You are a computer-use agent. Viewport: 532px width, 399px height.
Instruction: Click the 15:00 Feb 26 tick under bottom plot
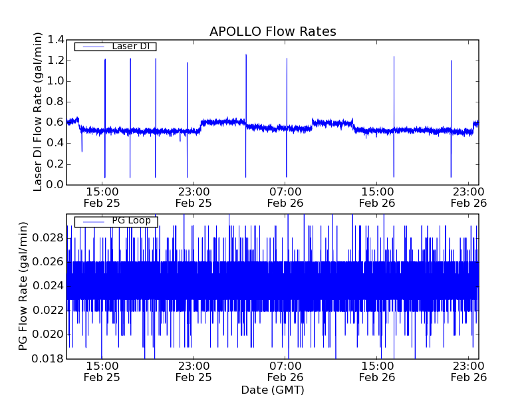coord(377,371)
